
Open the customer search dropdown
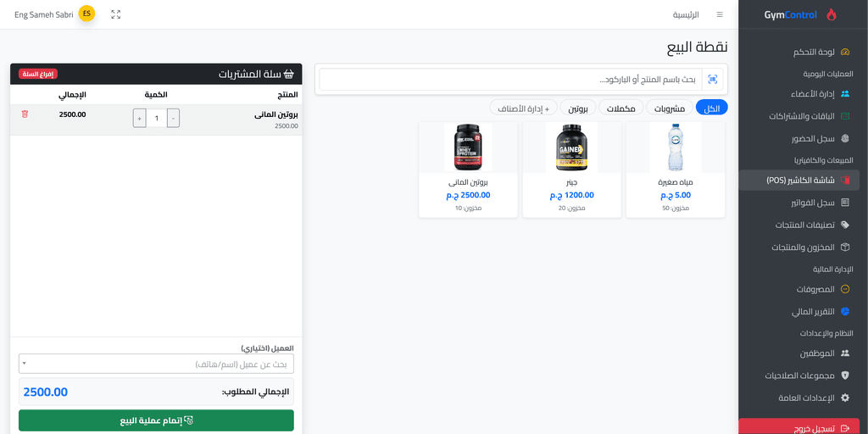156,364
